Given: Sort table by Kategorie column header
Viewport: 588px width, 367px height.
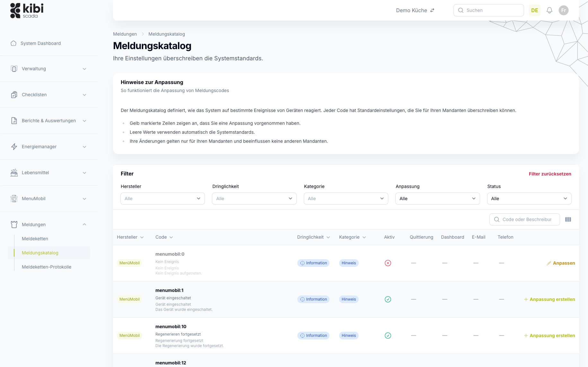Looking at the screenshot, I should coord(352,237).
